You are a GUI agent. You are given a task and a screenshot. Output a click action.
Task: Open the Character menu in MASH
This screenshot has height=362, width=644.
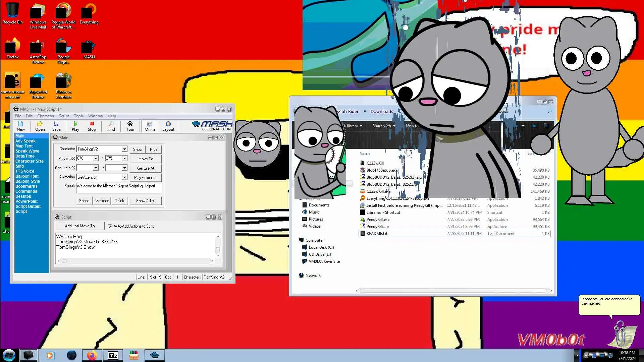click(x=46, y=116)
